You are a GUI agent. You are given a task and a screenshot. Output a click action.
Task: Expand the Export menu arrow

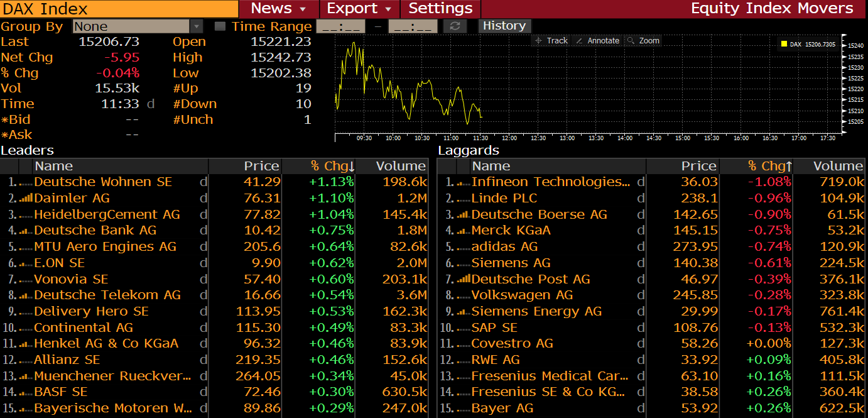click(388, 9)
